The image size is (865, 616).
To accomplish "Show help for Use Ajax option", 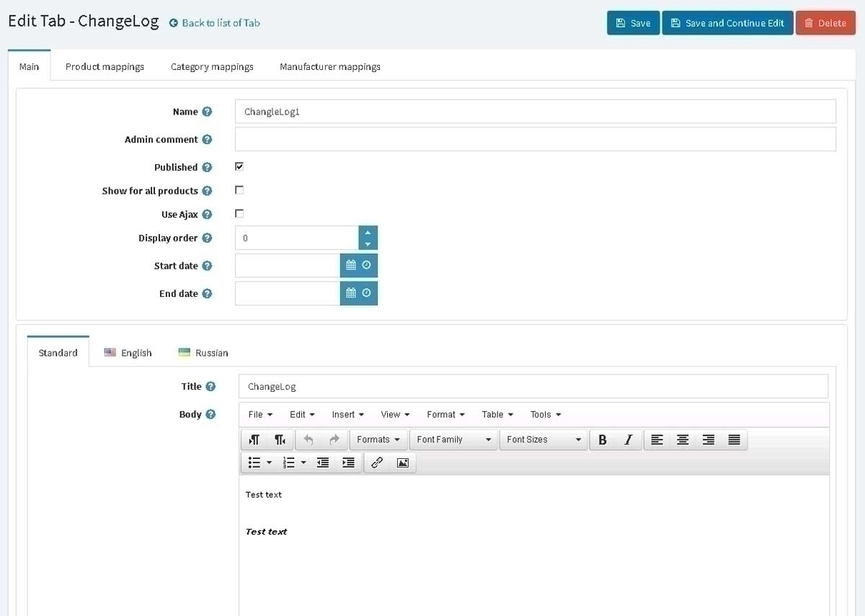I will (207, 215).
